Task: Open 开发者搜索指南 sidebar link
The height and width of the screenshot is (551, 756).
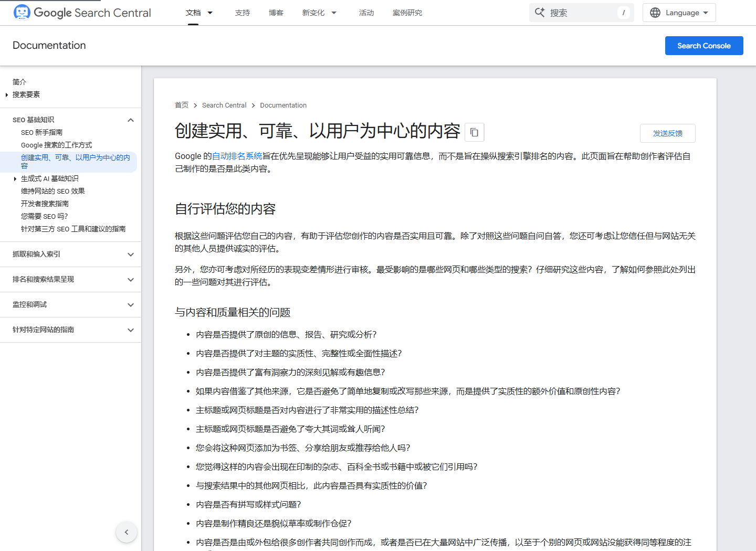Action: pos(45,204)
